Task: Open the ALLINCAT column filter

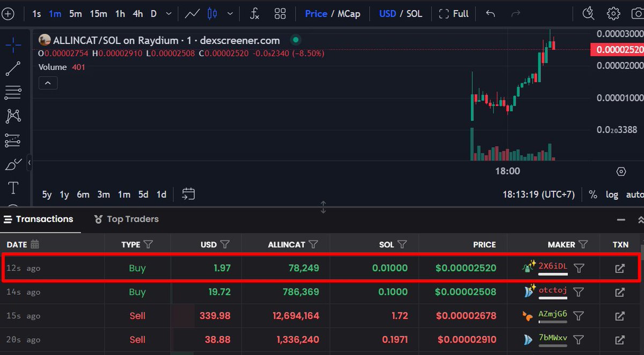Action: coord(313,244)
